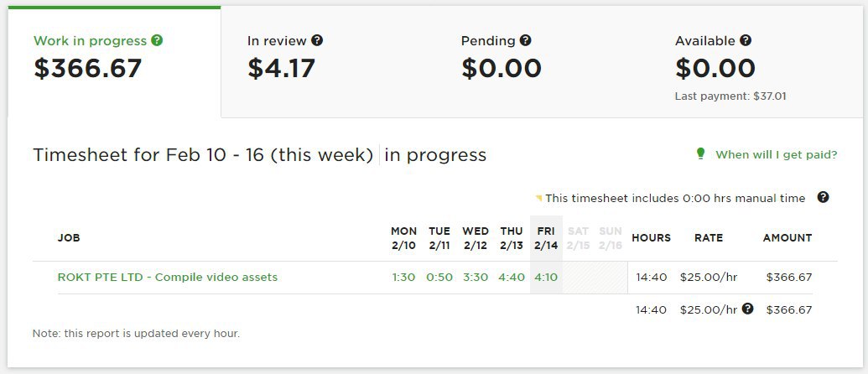The image size is (868, 374).
Task: Open ROKT PTE LTD job link
Action: click(x=168, y=277)
